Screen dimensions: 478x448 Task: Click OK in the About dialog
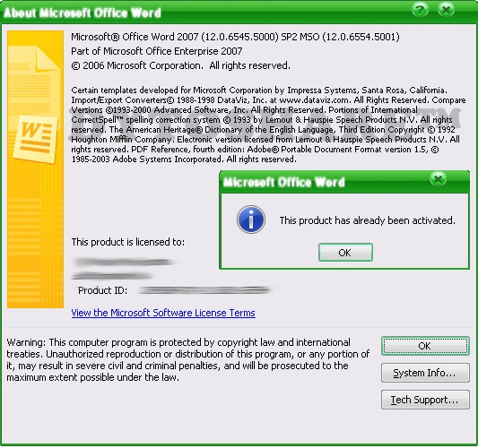425,346
